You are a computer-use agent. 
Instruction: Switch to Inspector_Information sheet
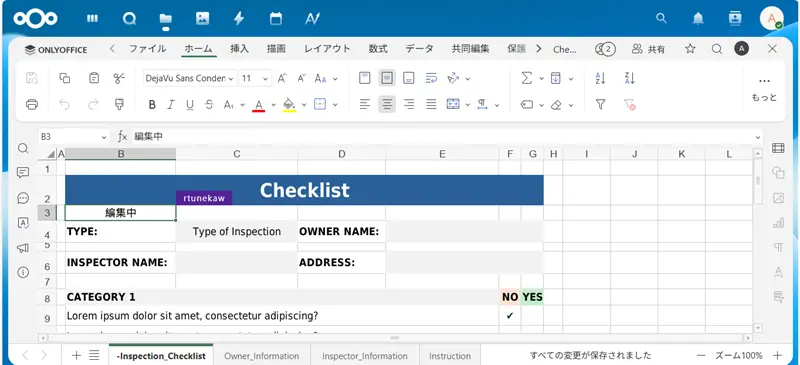pyautogui.click(x=364, y=356)
